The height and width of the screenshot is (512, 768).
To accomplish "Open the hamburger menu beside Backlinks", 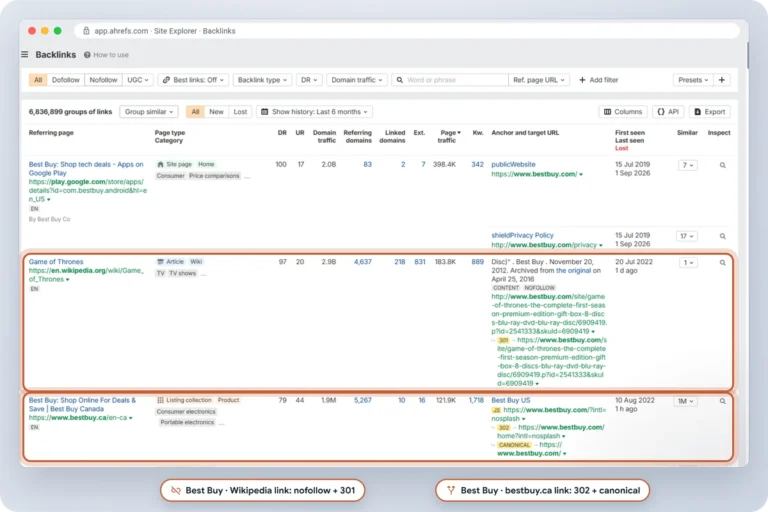I will pyautogui.click(x=24, y=54).
